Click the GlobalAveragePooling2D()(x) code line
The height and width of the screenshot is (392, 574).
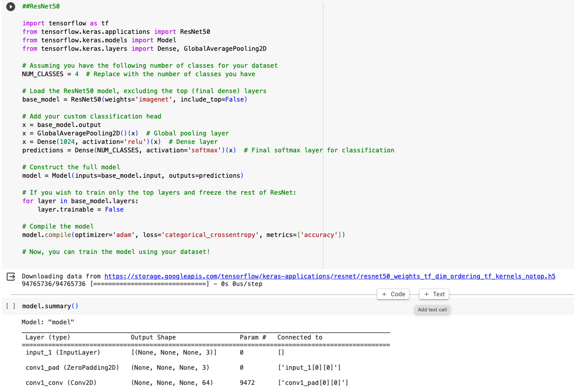(x=125, y=133)
